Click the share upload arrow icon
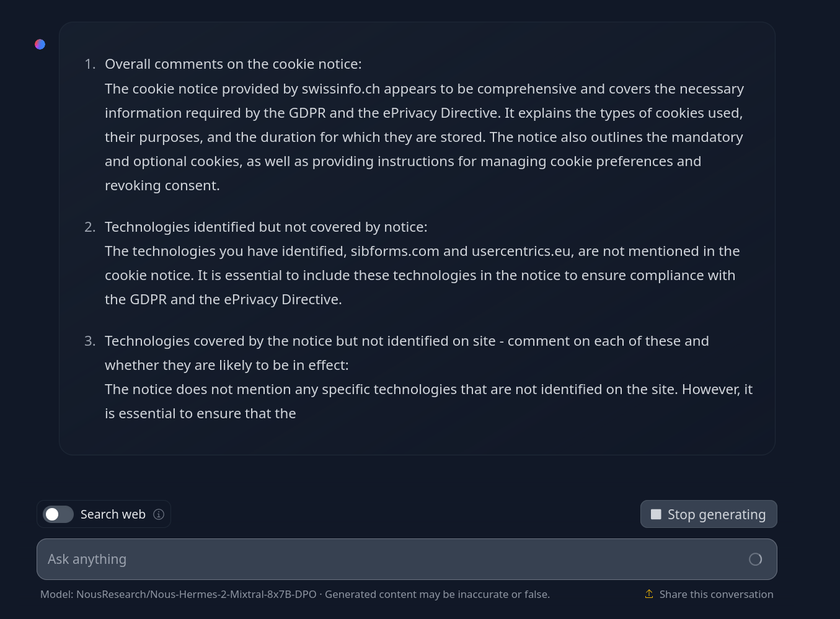The height and width of the screenshot is (619, 840). (x=649, y=594)
